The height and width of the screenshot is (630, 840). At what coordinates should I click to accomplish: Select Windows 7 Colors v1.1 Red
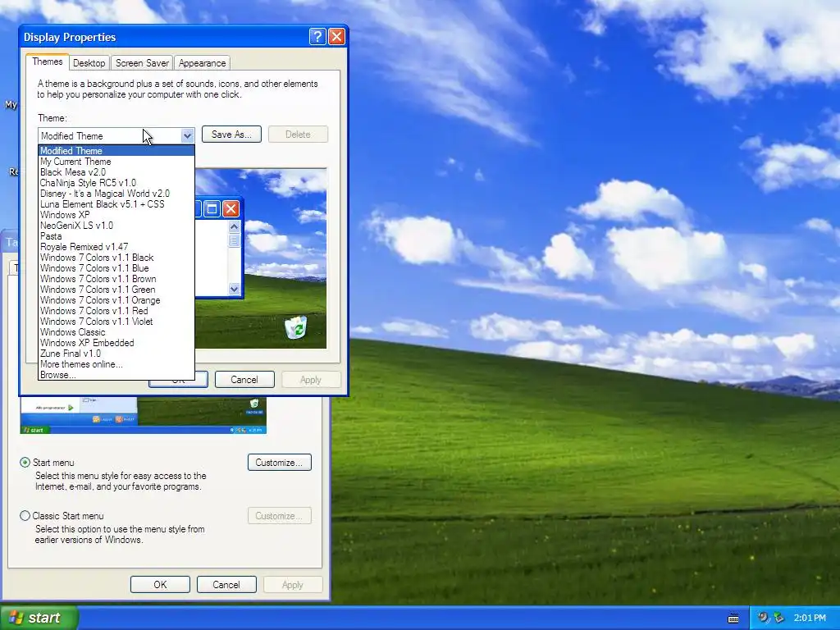pyautogui.click(x=116, y=311)
